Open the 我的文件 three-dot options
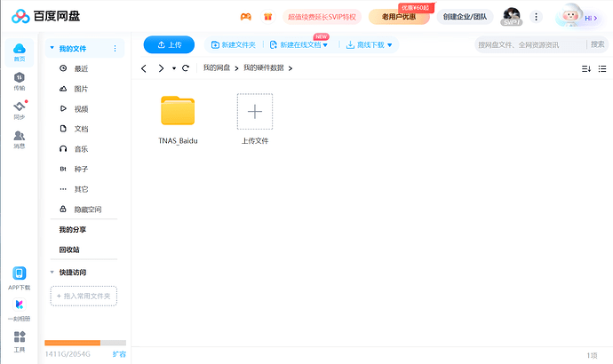 coord(115,49)
